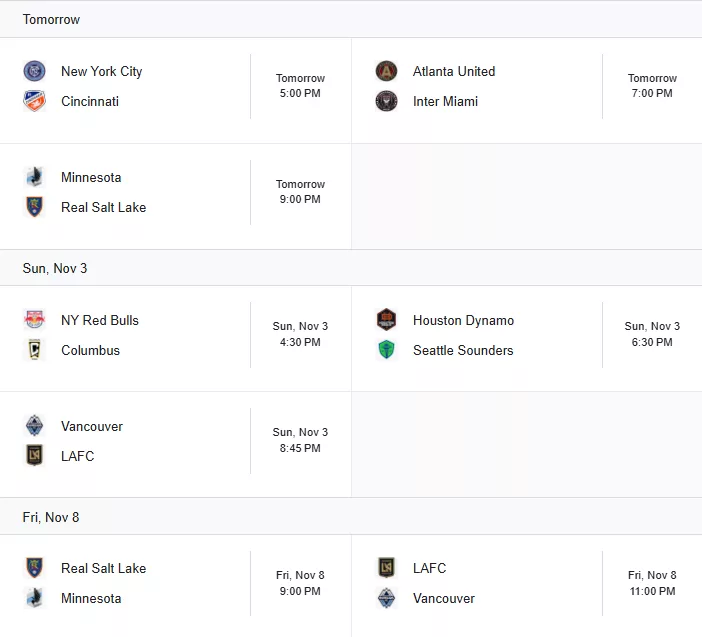The height and width of the screenshot is (637, 702).
Task: Click the Inter Miami crest icon
Action: (x=386, y=101)
